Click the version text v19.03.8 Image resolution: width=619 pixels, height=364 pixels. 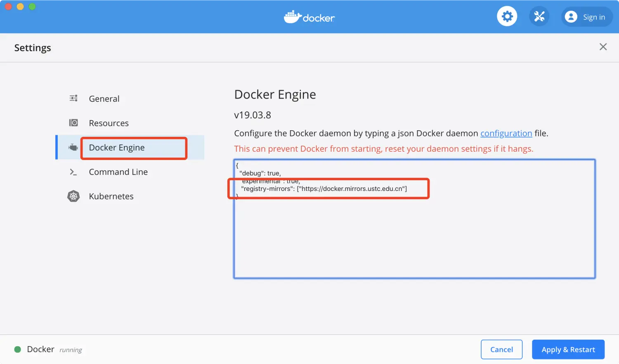click(x=253, y=115)
